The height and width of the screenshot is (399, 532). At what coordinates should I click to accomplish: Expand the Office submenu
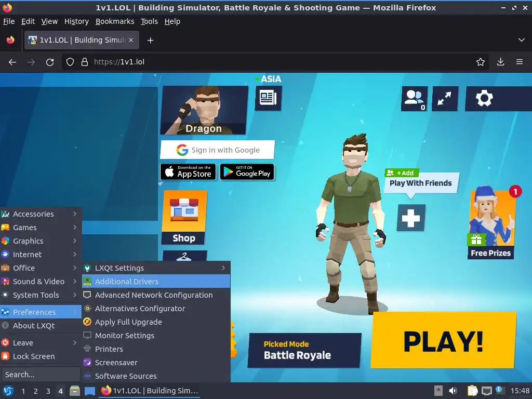(x=41, y=268)
